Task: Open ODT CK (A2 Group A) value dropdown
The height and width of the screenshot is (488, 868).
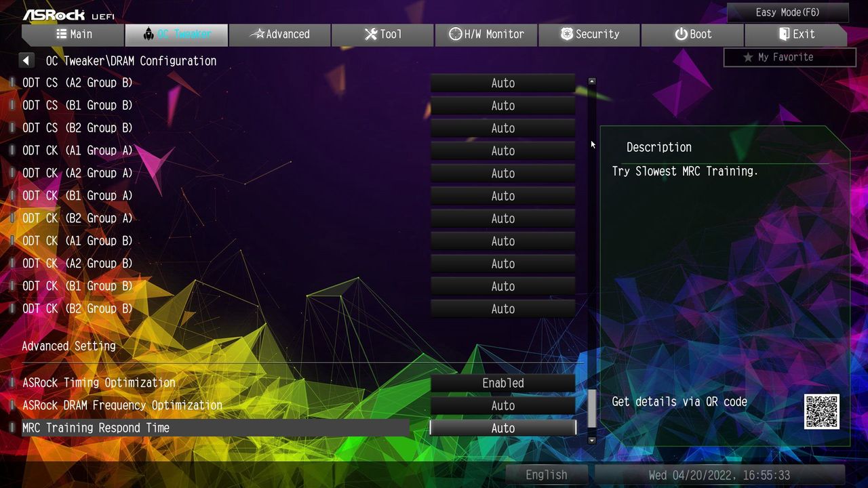Action: pyautogui.click(x=503, y=174)
